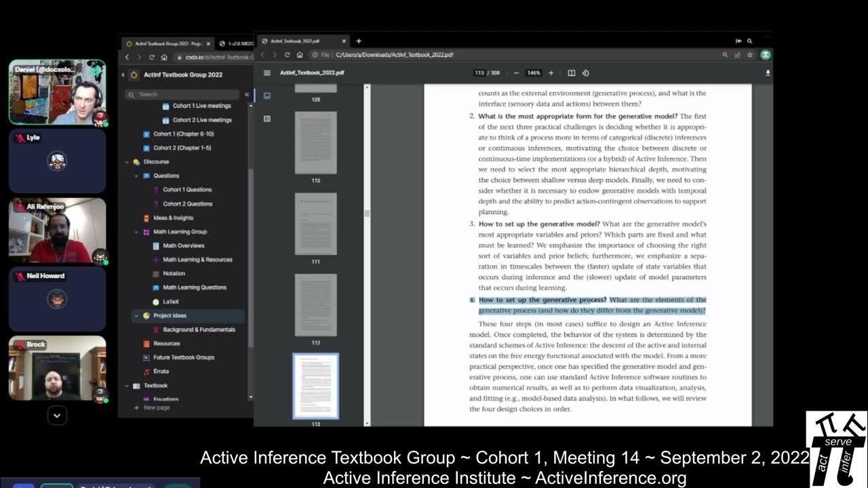Click back chevron beside ActInf Textbook Group title
868x488 pixels.
[123, 75]
